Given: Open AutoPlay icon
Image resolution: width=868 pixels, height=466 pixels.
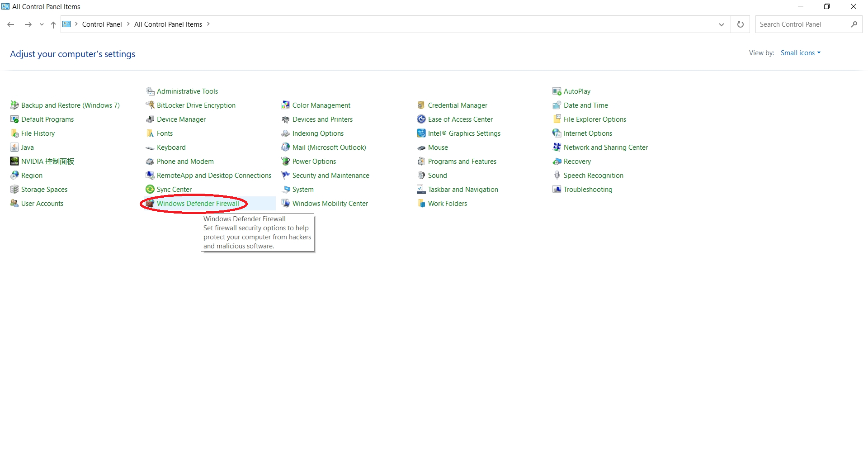Looking at the screenshot, I should pyautogui.click(x=557, y=91).
